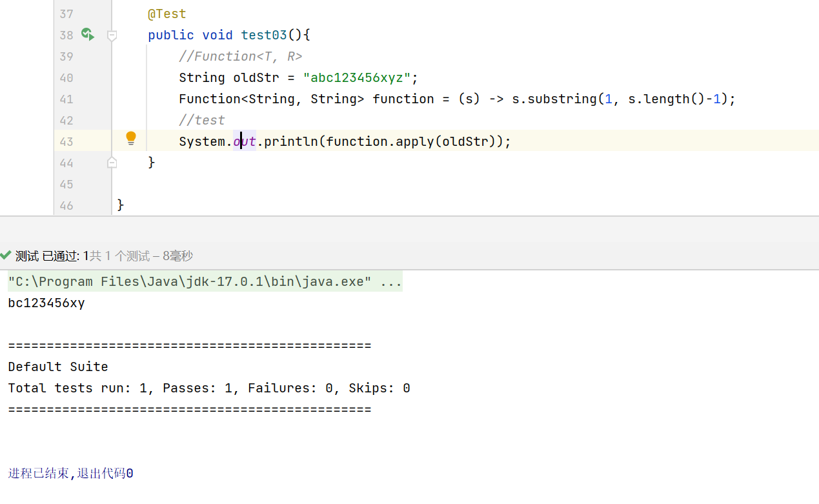Collapse test03 method fold marker at line 38

112,35
